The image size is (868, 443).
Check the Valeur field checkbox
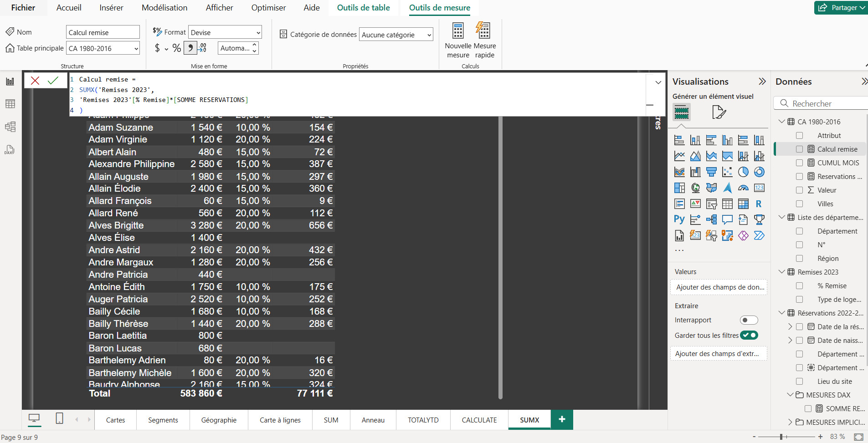pyautogui.click(x=799, y=190)
